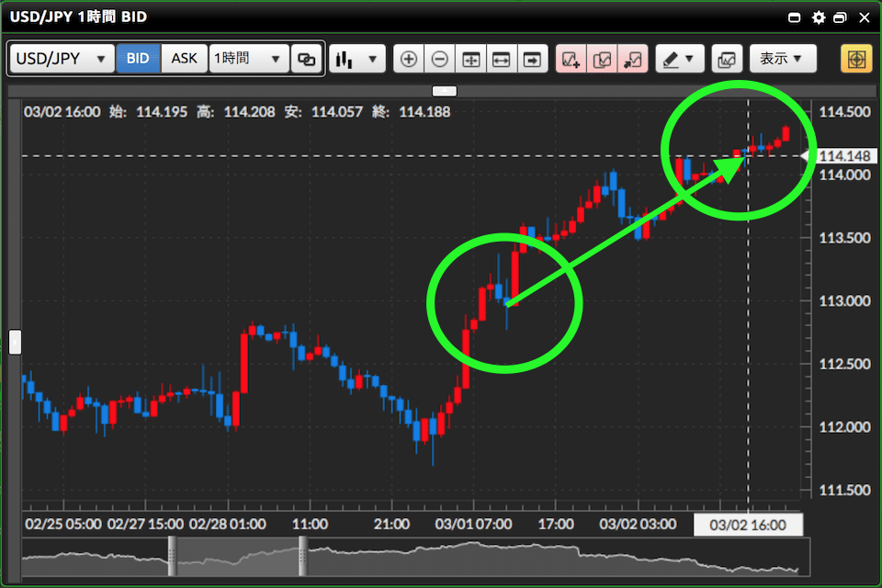Click the 02/27 15:00 time axis label
Viewport: 882px width, 588px height.
(145, 525)
